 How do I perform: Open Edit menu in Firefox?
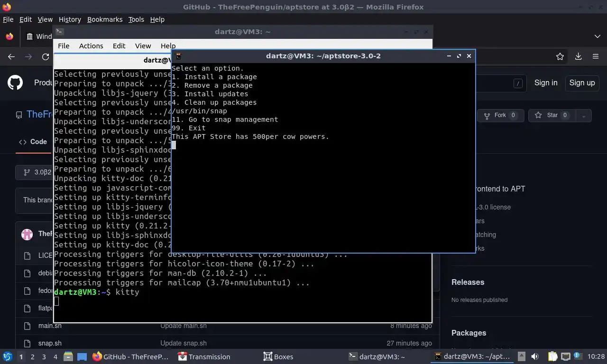click(26, 19)
